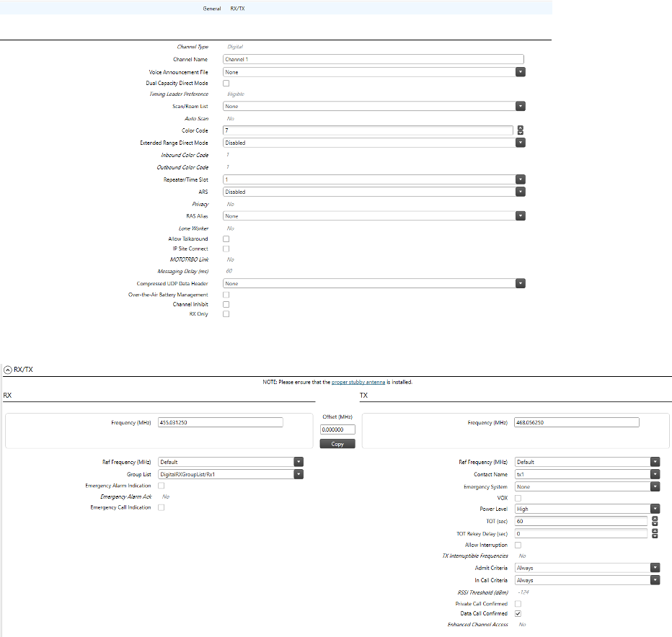
Task: Enable Allow Talkaround
Action: point(226,239)
